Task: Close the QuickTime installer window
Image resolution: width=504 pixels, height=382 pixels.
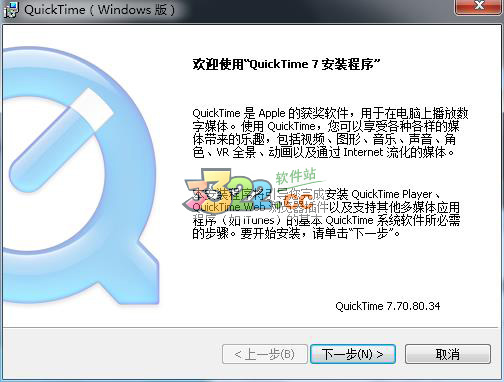Action: tap(479, 7)
